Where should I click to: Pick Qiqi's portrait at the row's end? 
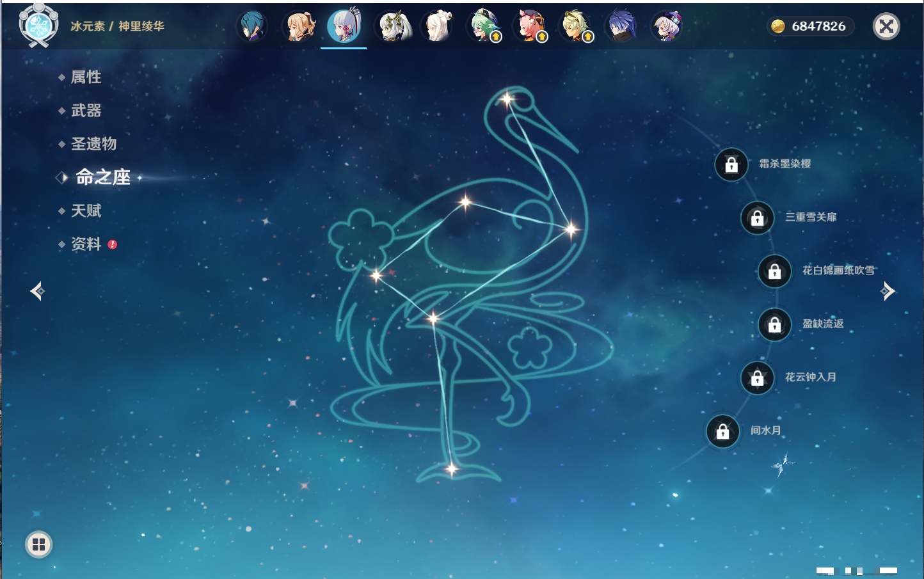tap(667, 27)
